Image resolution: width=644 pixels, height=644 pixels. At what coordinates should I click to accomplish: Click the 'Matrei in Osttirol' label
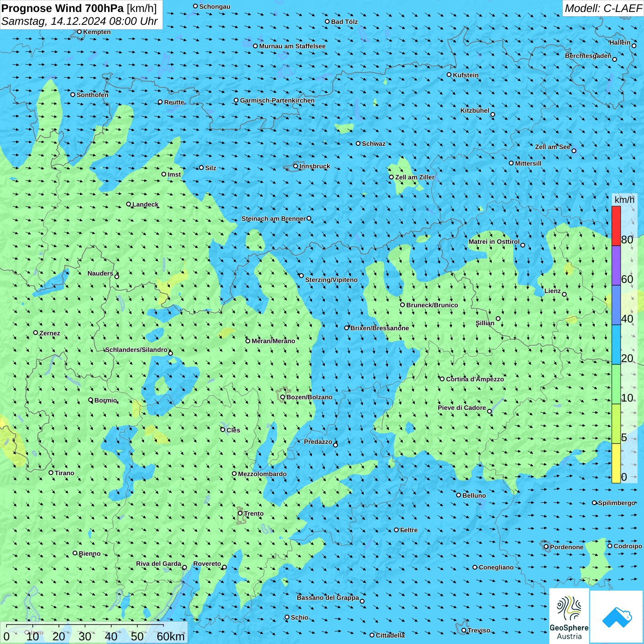[x=494, y=241]
